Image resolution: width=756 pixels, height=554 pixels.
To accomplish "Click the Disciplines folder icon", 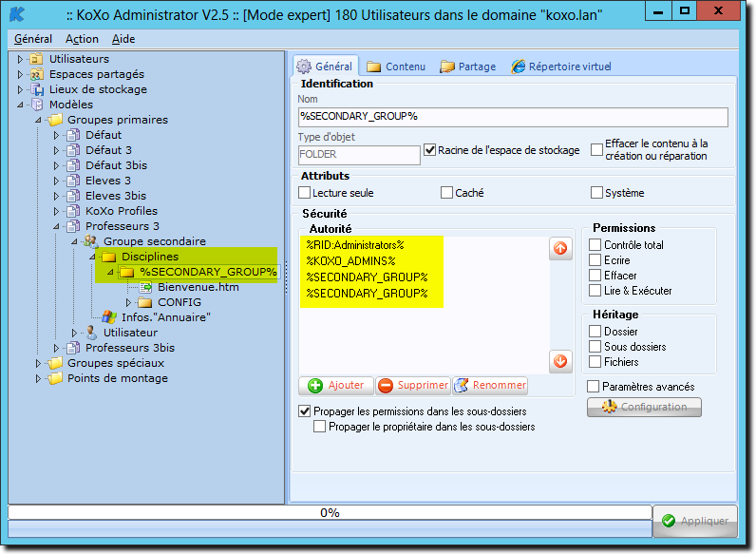I will (109, 257).
